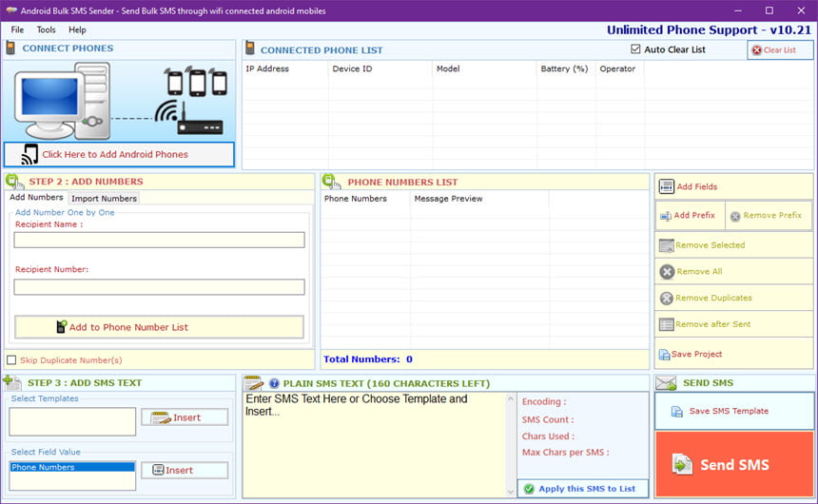
Task: Click the Device ID column header
Action: 380,68
